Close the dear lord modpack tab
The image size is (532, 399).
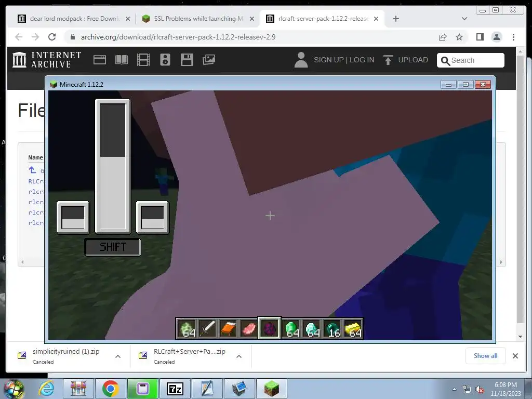click(128, 19)
